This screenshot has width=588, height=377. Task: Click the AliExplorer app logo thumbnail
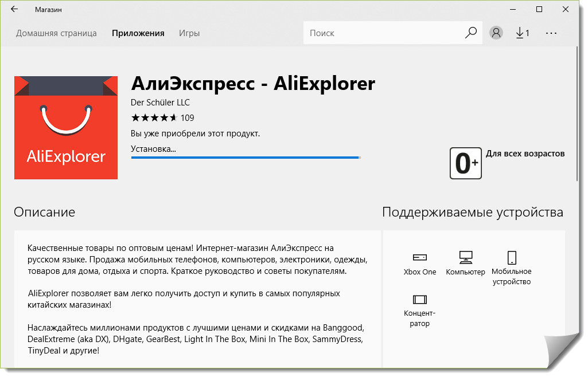pyautogui.click(x=65, y=128)
